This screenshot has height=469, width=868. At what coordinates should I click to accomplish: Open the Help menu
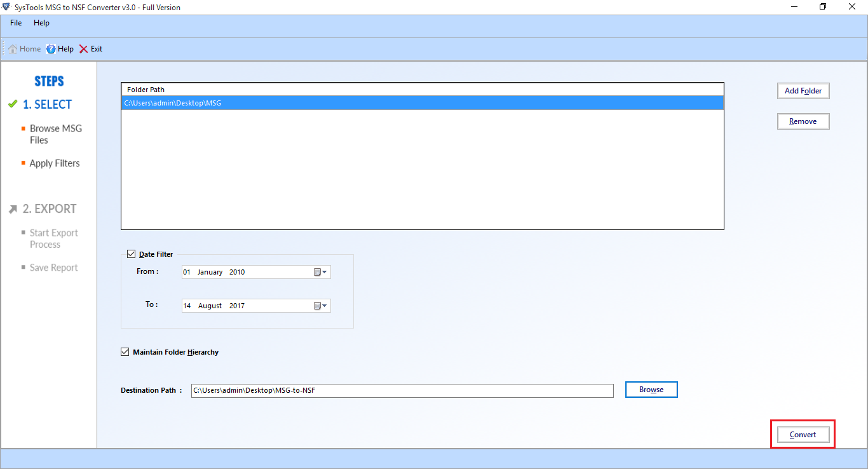[41, 23]
